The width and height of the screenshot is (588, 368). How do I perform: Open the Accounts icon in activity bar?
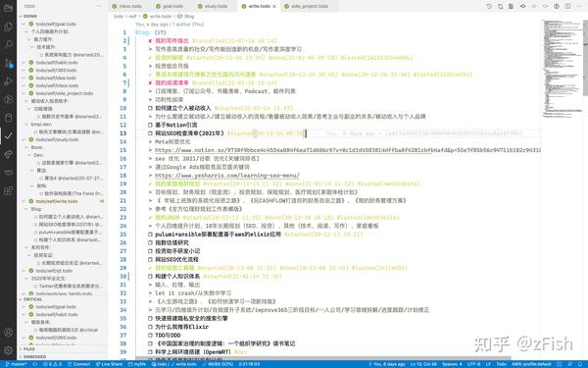pos(8,333)
